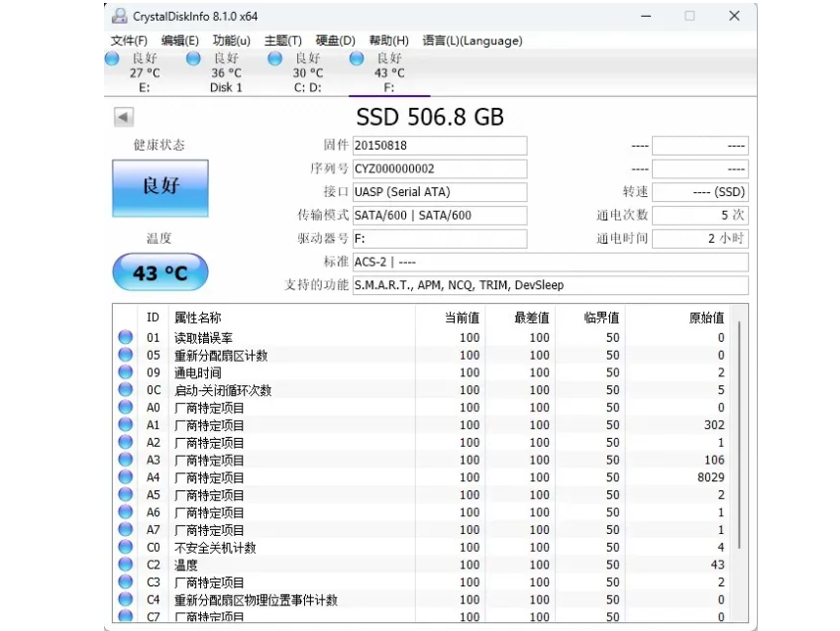
Task: Click the drive letter field F:
Action: click(440, 239)
